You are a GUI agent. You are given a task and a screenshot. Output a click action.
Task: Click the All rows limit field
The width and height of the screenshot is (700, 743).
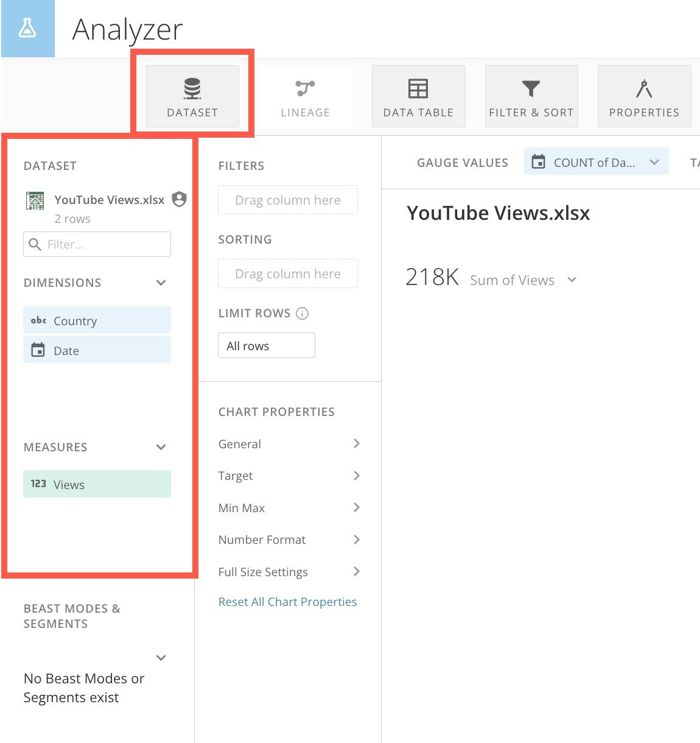coord(267,345)
